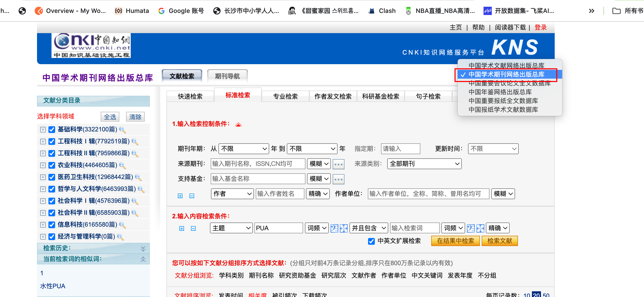This screenshot has height=297, width=644.
Task: Switch to the 专业检索 tab
Action: click(x=285, y=96)
